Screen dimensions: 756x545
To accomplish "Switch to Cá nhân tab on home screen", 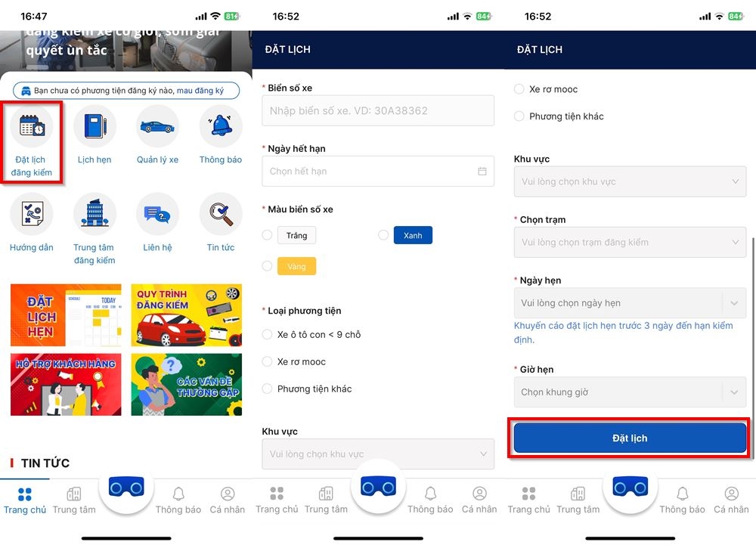I will click(227, 500).
